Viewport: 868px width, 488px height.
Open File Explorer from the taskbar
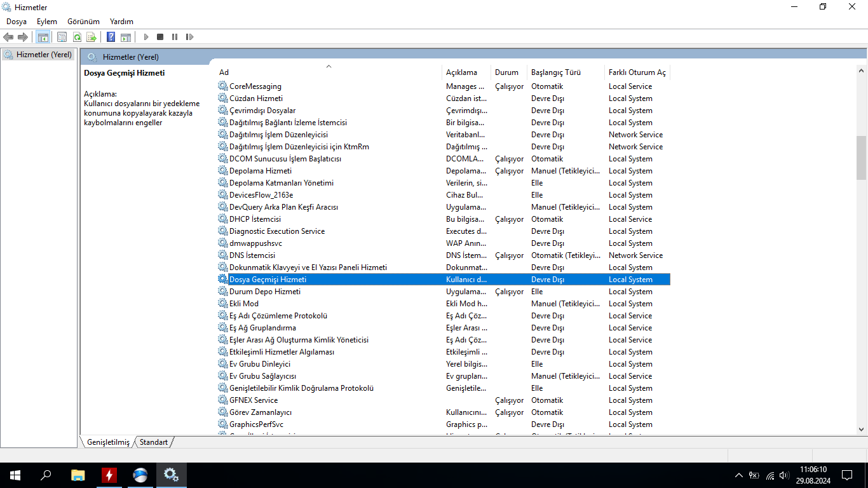pyautogui.click(x=78, y=475)
